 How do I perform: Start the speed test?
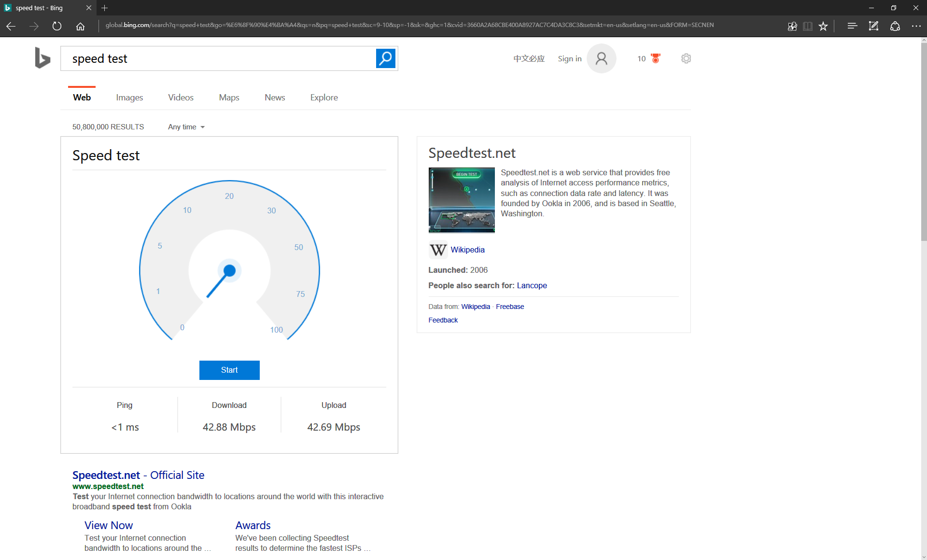tap(229, 370)
